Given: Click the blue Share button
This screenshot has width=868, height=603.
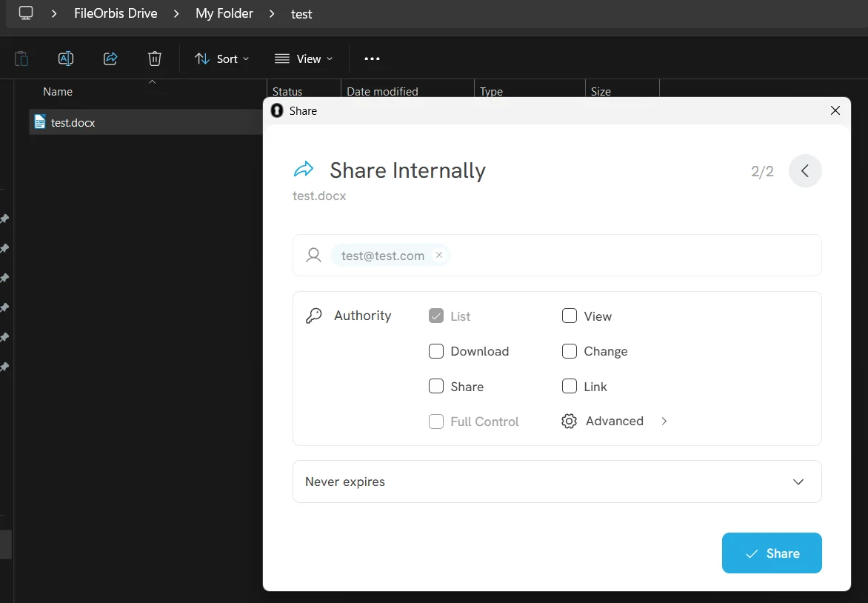Looking at the screenshot, I should coord(772,553).
